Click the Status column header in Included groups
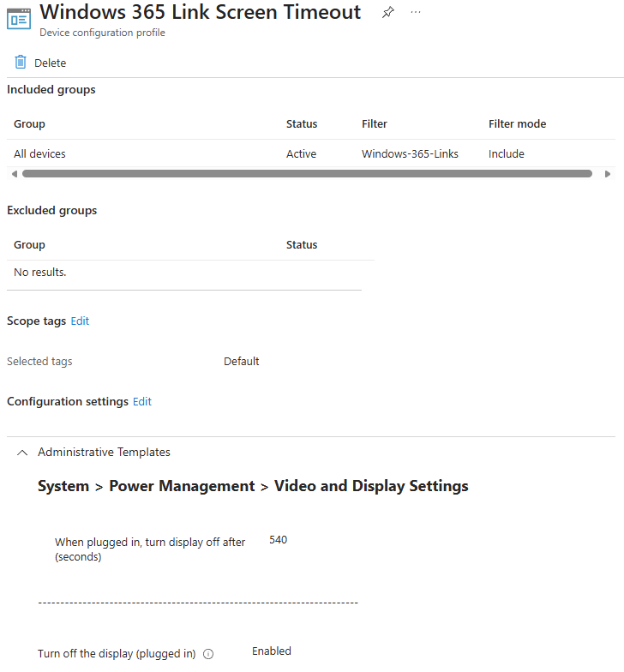Viewport: 624px width, 672px height. click(x=302, y=124)
